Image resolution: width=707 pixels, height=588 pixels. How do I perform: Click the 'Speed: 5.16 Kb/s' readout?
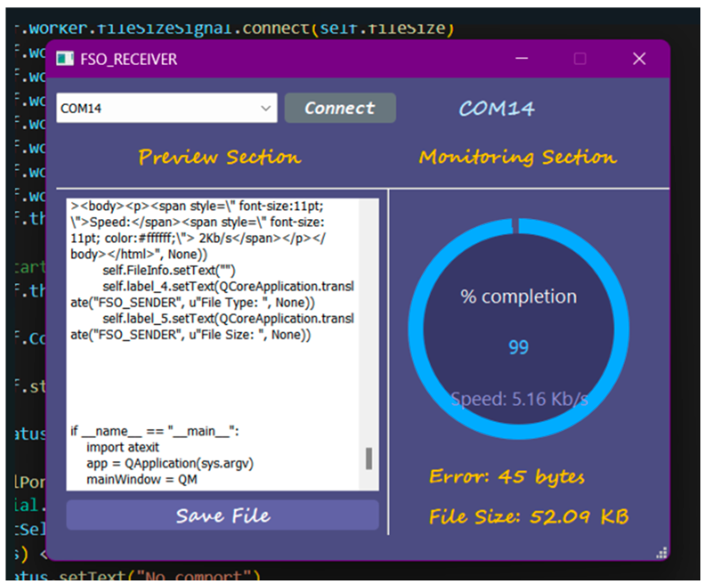pyautogui.click(x=519, y=399)
